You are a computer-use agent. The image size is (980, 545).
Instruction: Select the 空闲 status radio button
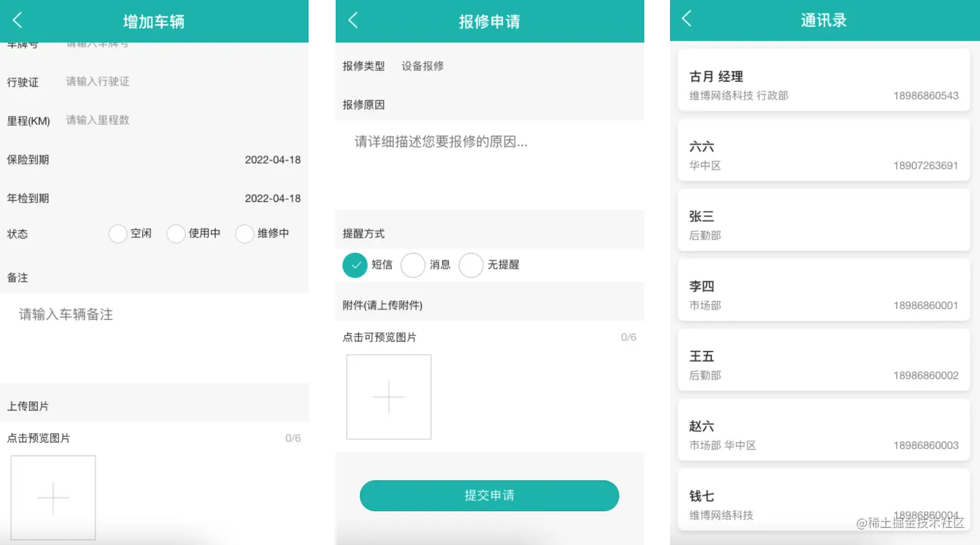click(x=118, y=234)
